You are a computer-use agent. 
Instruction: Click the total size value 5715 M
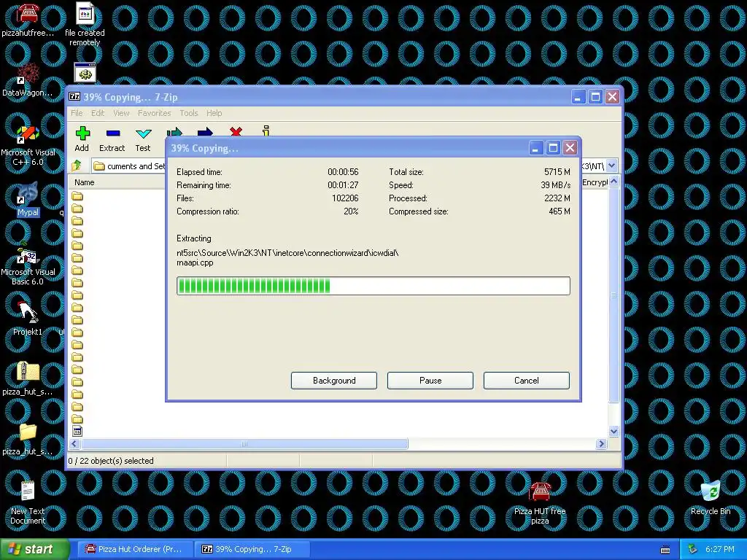click(557, 172)
